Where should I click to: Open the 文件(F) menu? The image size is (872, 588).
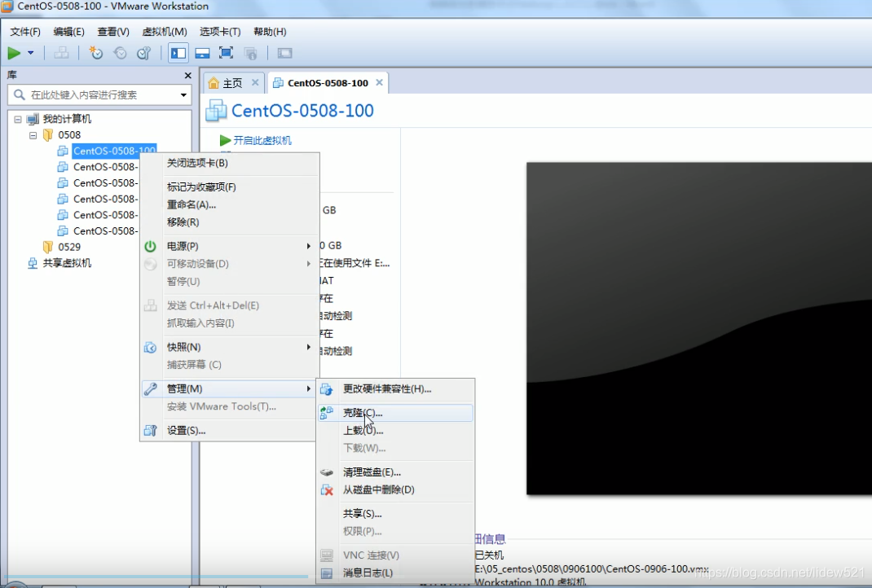pos(25,32)
